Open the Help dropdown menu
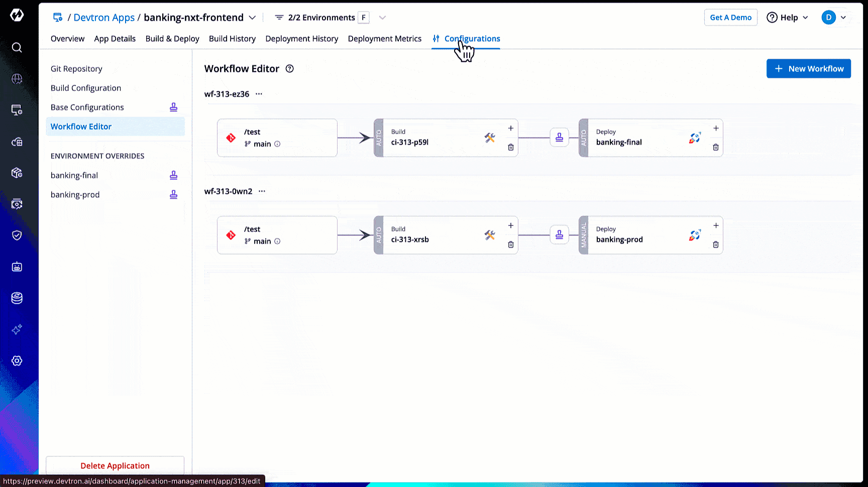 787,18
